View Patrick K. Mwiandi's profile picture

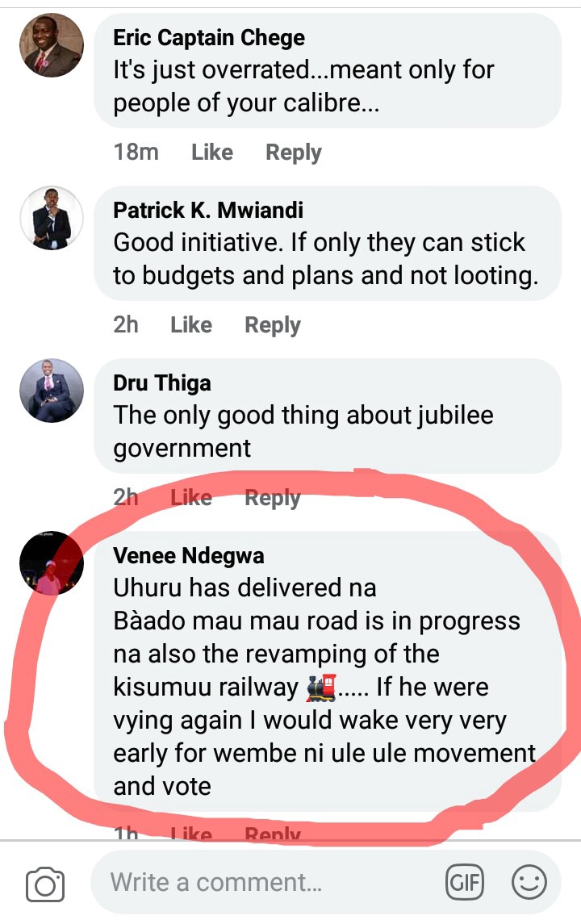click(x=52, y=218)
